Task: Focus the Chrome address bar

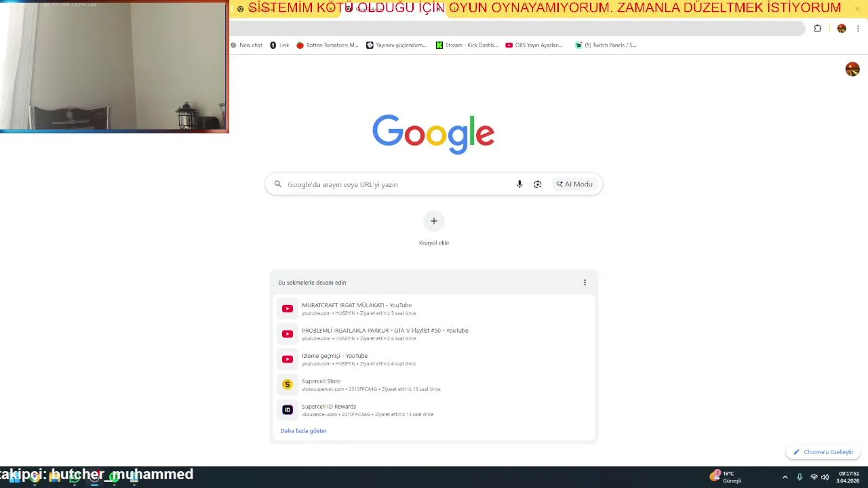Action: click(517, 28)
